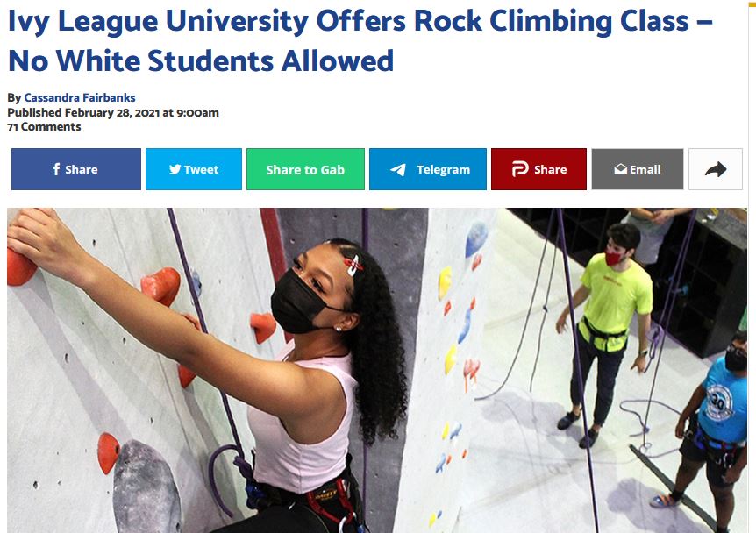
Task: Send the article by Email button
Action: coord(638,169)
